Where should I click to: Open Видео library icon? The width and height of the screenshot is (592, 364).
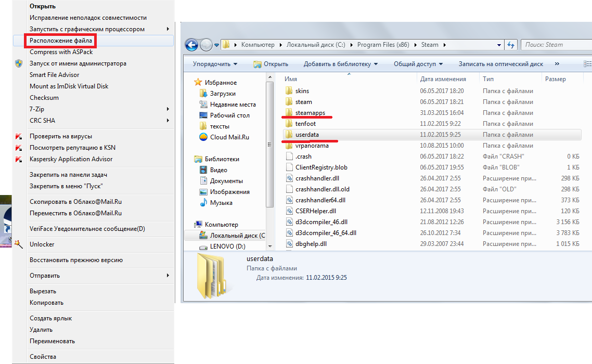coord(203,170)
